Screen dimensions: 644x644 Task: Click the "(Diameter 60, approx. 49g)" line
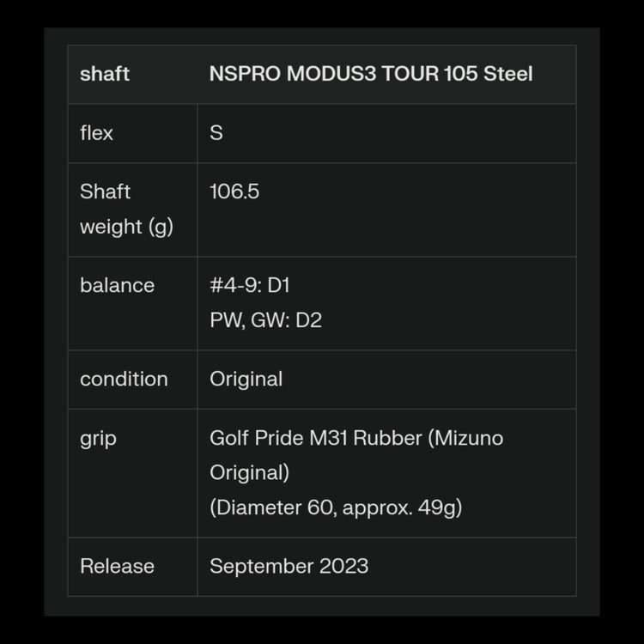click(x=336, y=507)
